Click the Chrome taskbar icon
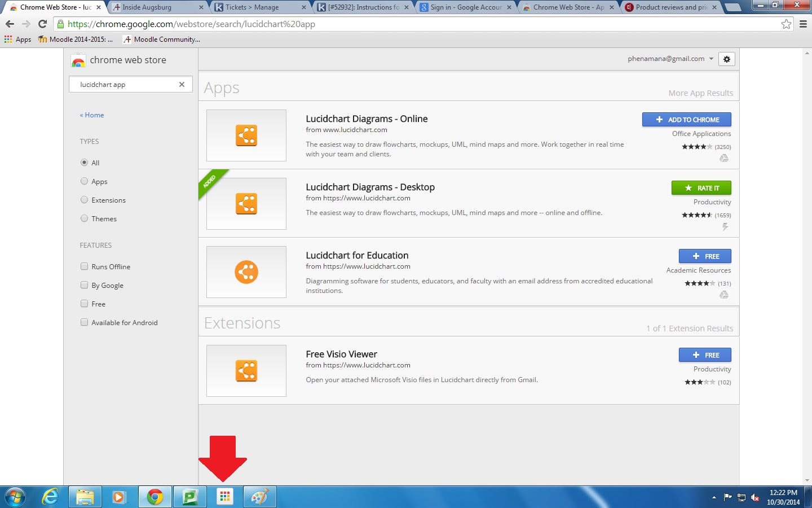Viewport: 812px width, 508px height. 155,497
